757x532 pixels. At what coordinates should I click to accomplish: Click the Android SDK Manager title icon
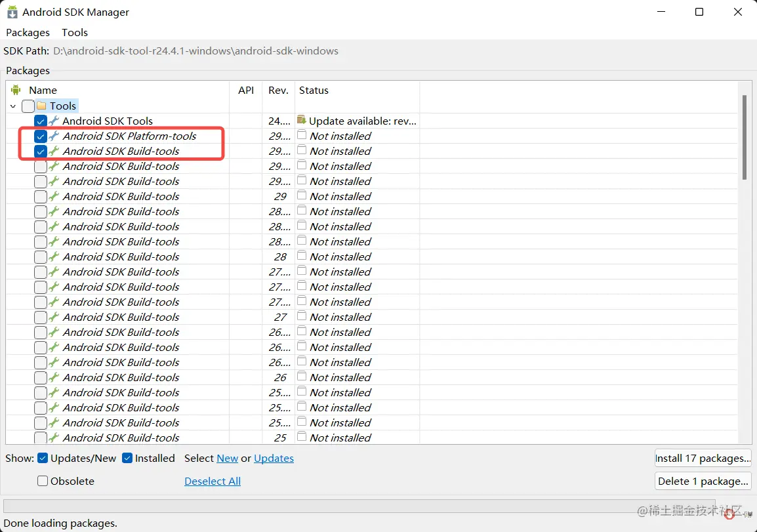(12, 12)
